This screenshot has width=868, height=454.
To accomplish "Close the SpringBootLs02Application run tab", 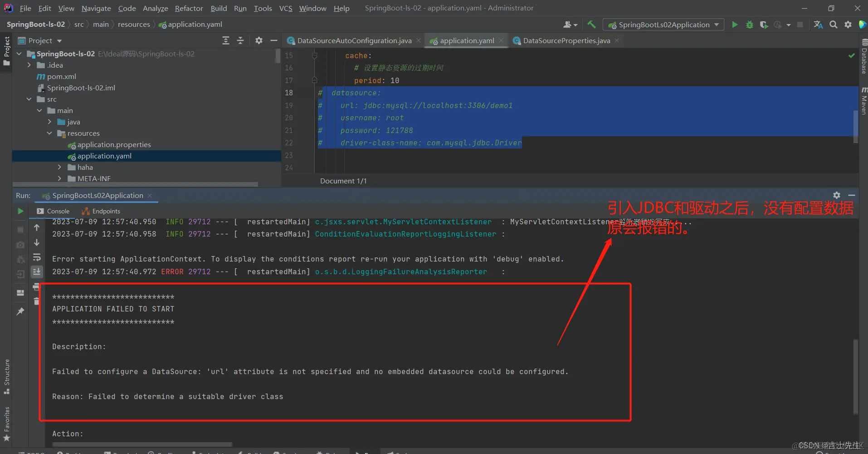I will [150, 196].
